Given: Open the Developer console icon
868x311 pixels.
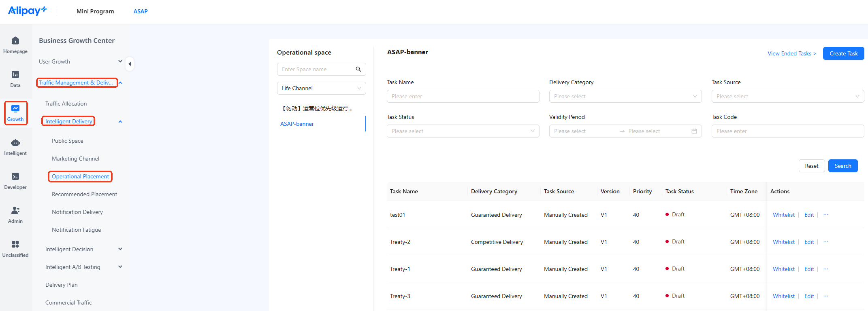Looking at the screenshot, I should 15,176.
